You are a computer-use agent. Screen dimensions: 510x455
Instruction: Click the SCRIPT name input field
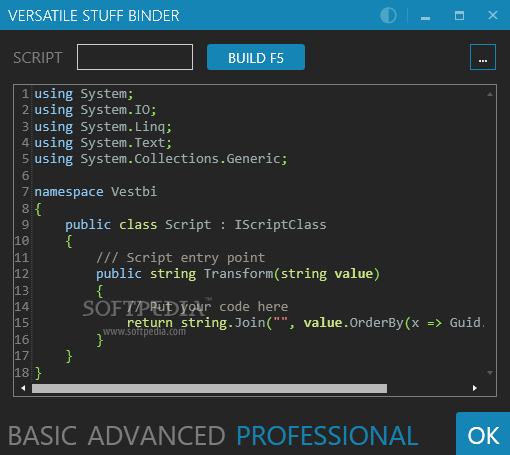(135, 57)
